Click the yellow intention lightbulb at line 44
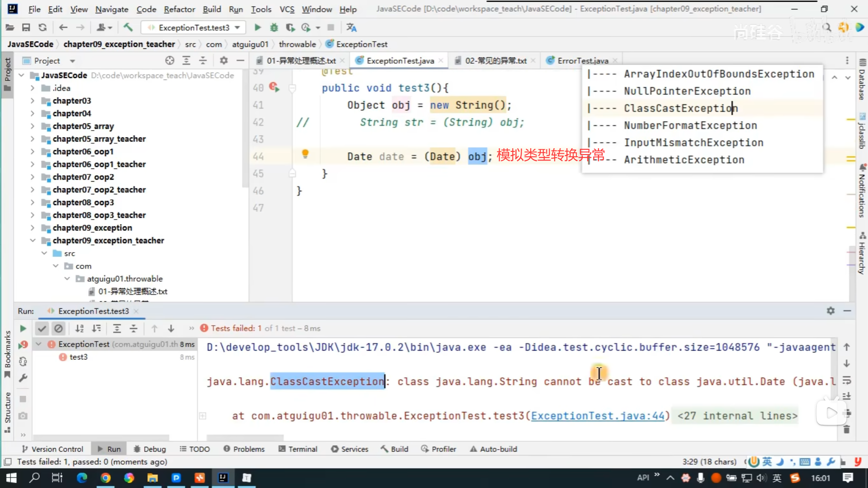Viewport: 868px width, 488px height. coord(305,154)
